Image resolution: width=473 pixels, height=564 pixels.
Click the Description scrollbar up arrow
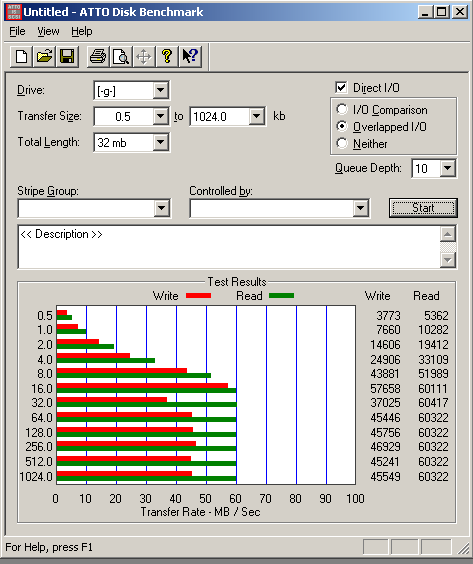click(x=448, y=235)
